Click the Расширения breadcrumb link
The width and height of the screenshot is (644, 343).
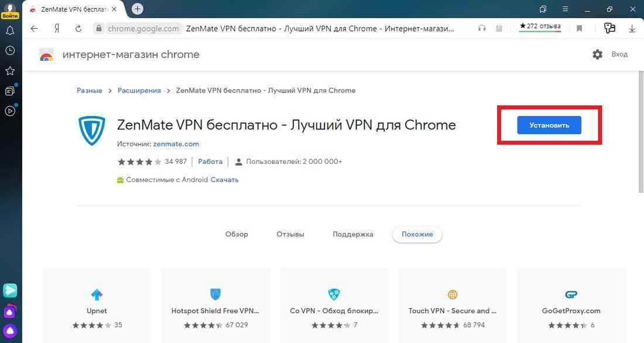(x=139, y=91)
